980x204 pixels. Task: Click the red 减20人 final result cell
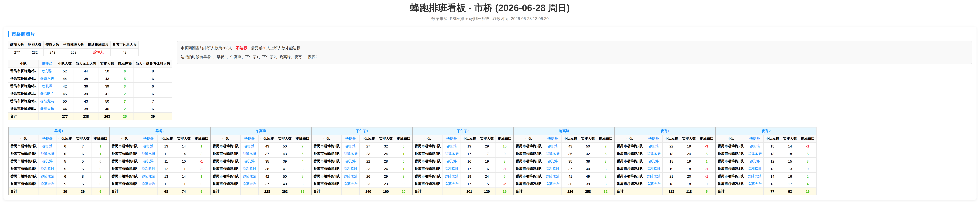pos(98,53)
